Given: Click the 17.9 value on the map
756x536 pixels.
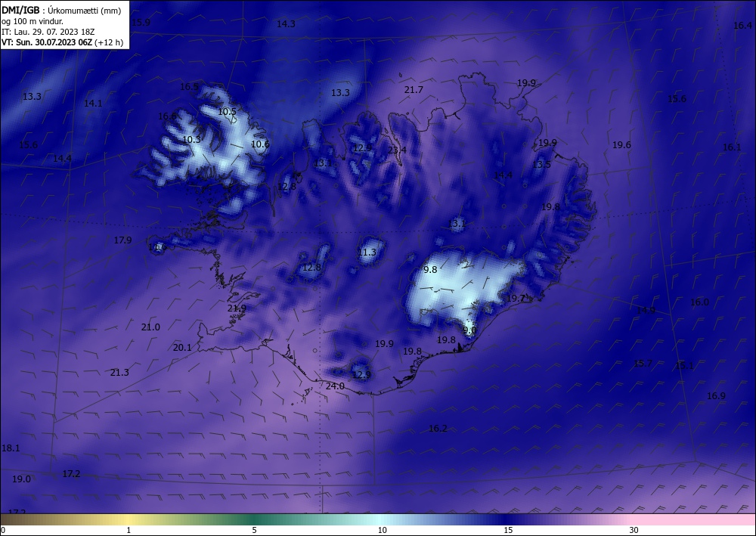Looking at the screenshot, I should (123, 240).
